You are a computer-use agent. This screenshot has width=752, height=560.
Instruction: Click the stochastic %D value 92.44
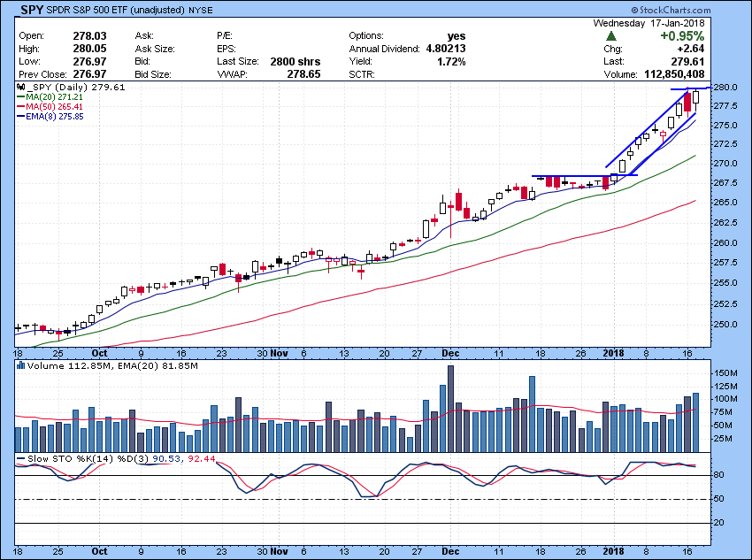click(202, 459)
